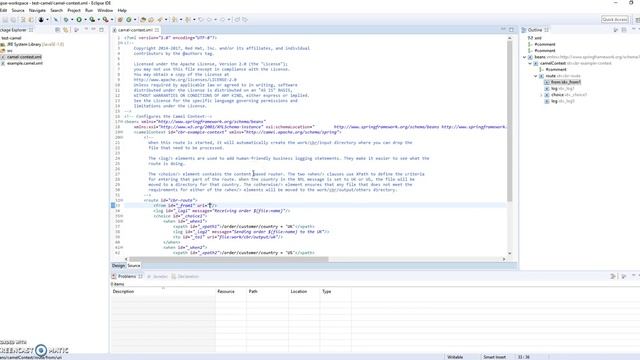Click the Run with Coverage icon
The image size is (640, 360).
point(92,20)
